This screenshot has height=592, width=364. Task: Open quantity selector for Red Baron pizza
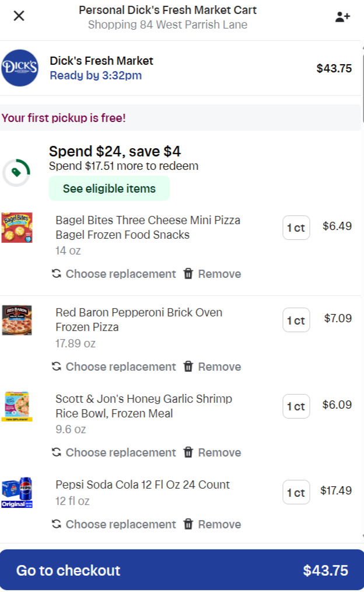click(x=296, y=320)
